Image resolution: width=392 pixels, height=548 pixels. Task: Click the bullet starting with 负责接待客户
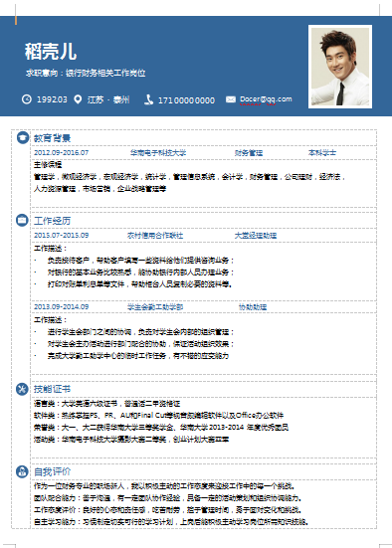pos(140,260)
